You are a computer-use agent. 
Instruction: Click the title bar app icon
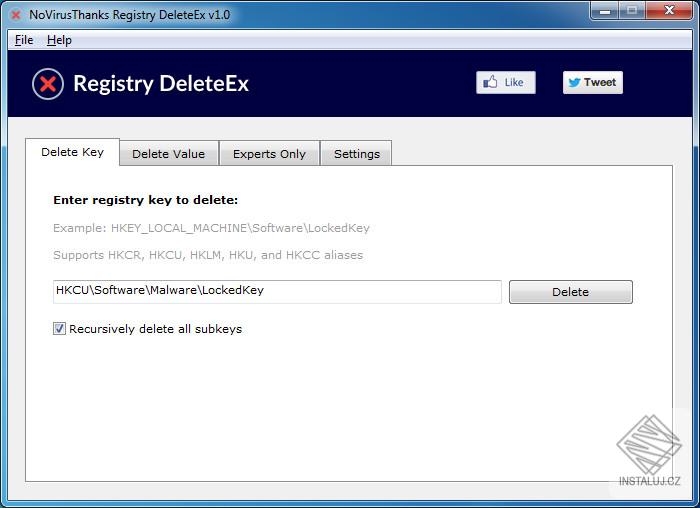coord(16,15)
